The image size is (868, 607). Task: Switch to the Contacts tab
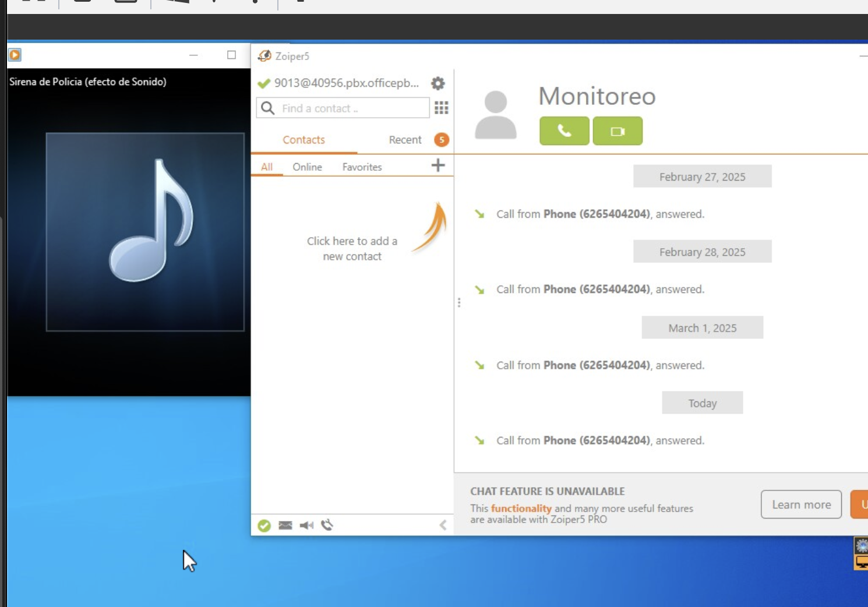point(304,140)
